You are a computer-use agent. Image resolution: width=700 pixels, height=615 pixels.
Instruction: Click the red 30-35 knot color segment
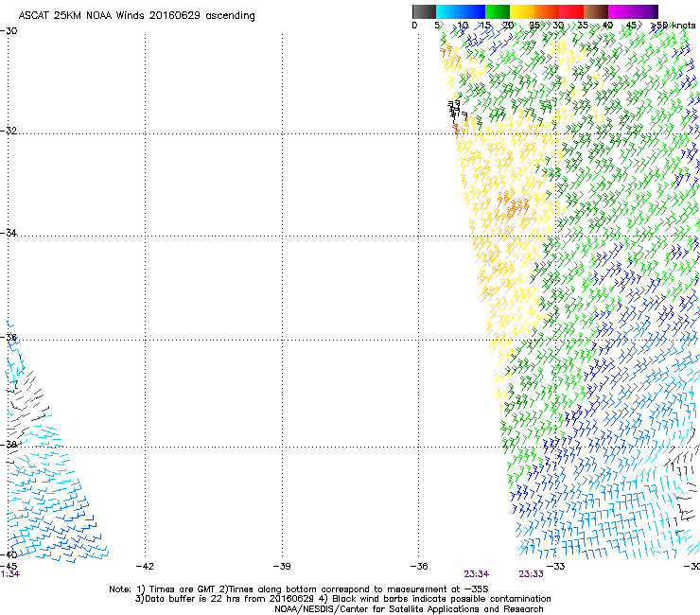(571, 11)
